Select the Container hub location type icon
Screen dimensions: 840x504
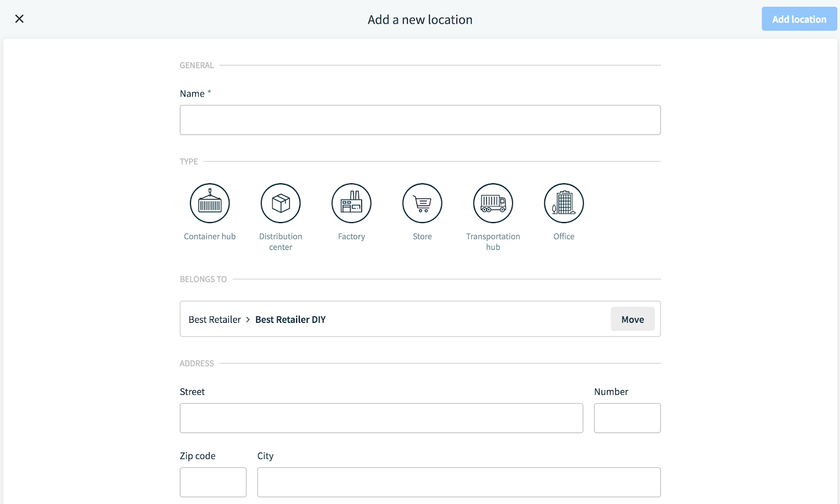coord(209,203)
